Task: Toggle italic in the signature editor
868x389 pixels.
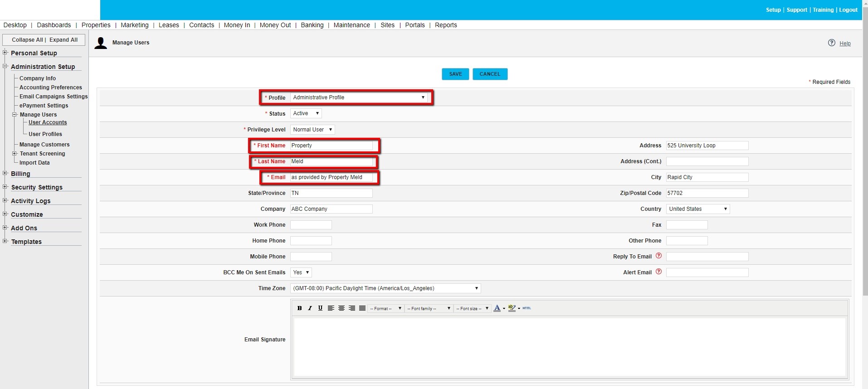Action: (x=310, y=308)
